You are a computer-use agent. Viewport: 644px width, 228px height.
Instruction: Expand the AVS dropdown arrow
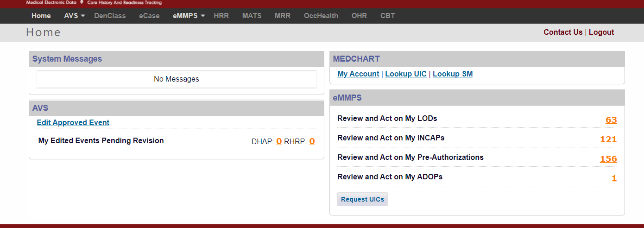(x=83, y=16)
